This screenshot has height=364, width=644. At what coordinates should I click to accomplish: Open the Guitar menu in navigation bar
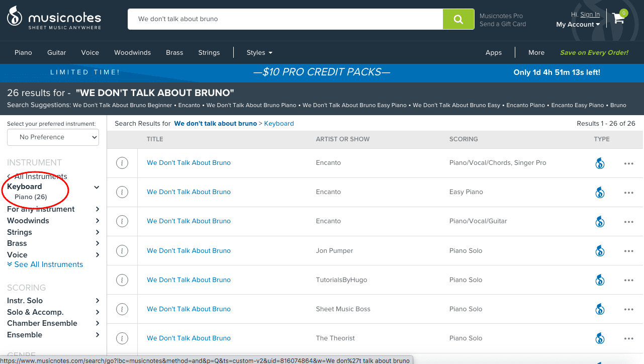click(57, 53)
